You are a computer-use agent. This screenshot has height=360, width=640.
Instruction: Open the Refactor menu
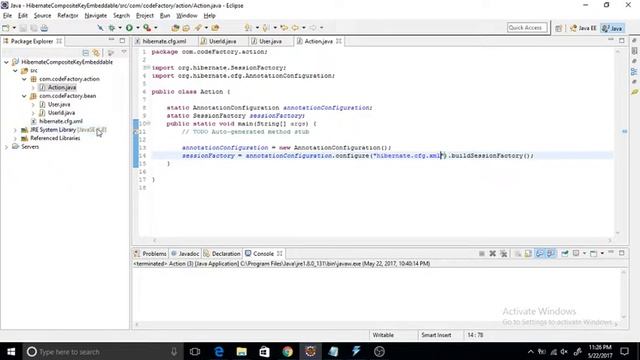tap(68, 16)
